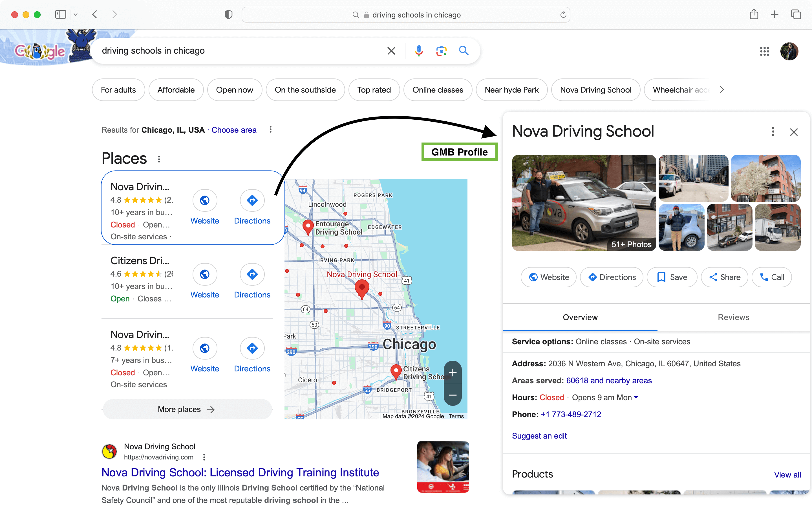This screenshot has width=812, height=508.
Task: Show more filter chips with right chevron
Action: click(x=722, y=90)
